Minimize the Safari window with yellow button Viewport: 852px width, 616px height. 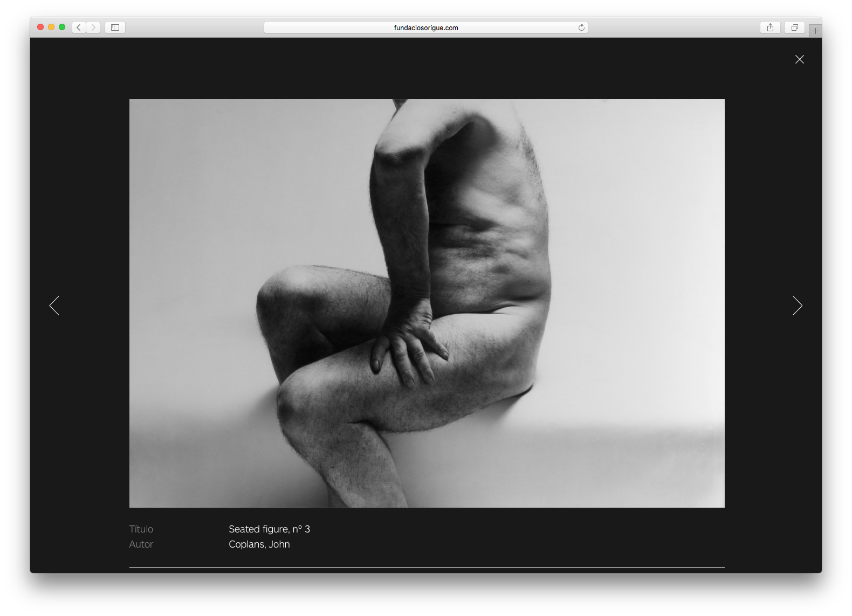[51, 27]
